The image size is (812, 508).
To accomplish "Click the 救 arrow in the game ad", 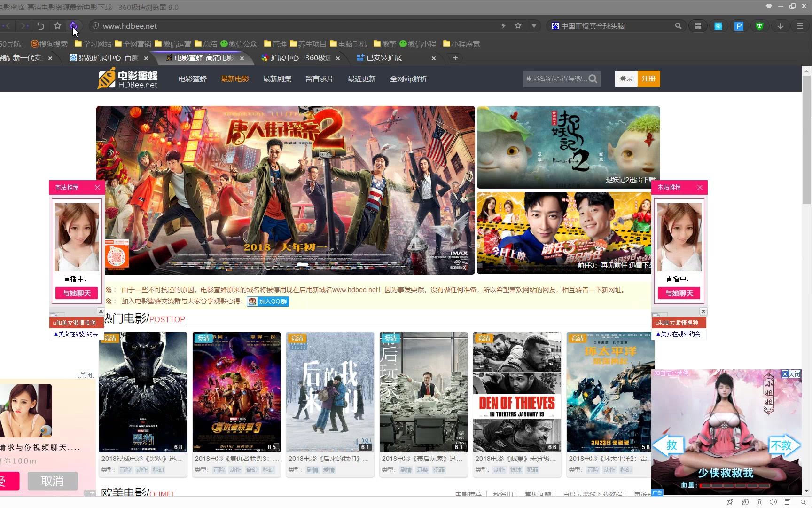I will (669, 445).
